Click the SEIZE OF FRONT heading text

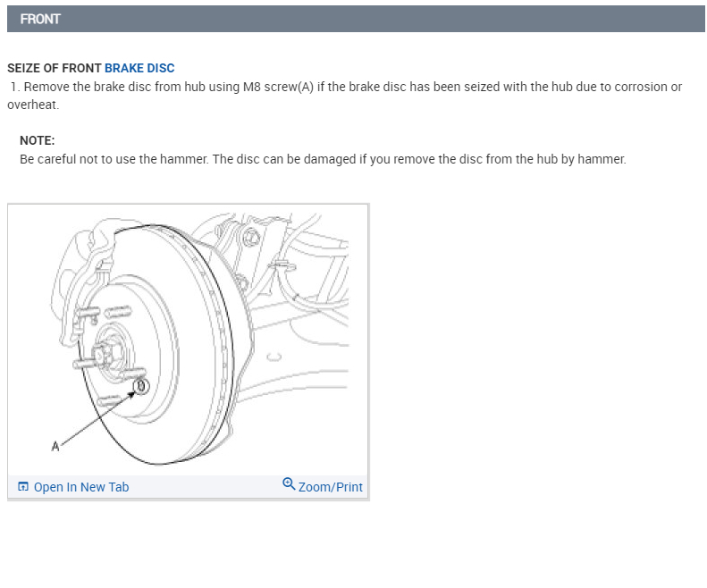(x=55, y=68)
